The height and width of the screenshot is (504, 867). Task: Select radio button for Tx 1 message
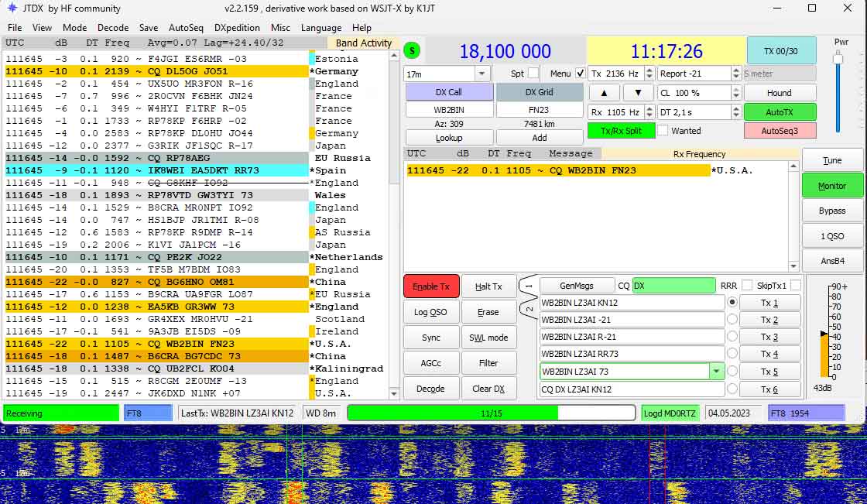[x=732, y=303]
